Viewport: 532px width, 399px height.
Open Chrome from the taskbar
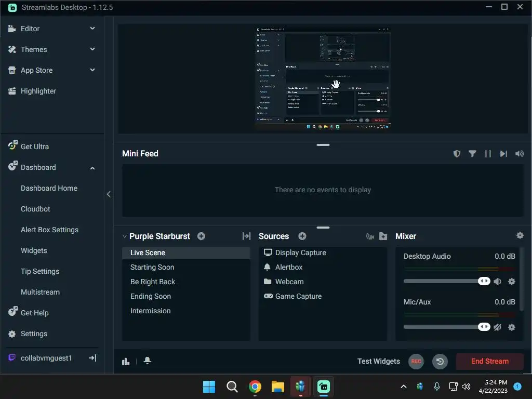click(x=255, y=387)
